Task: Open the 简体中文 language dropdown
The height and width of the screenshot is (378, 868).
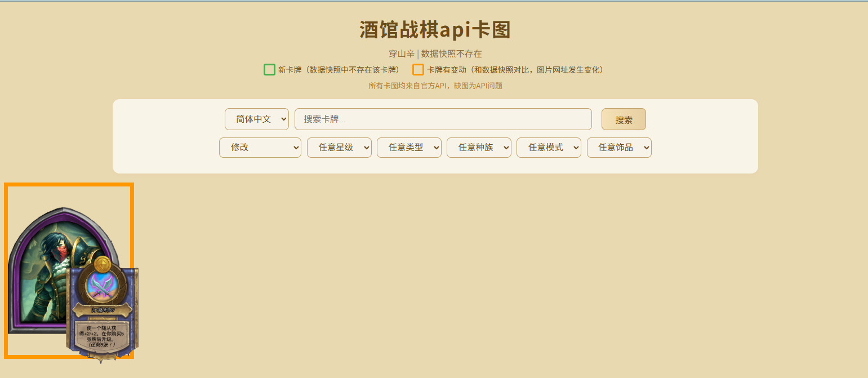Action: 256,119
